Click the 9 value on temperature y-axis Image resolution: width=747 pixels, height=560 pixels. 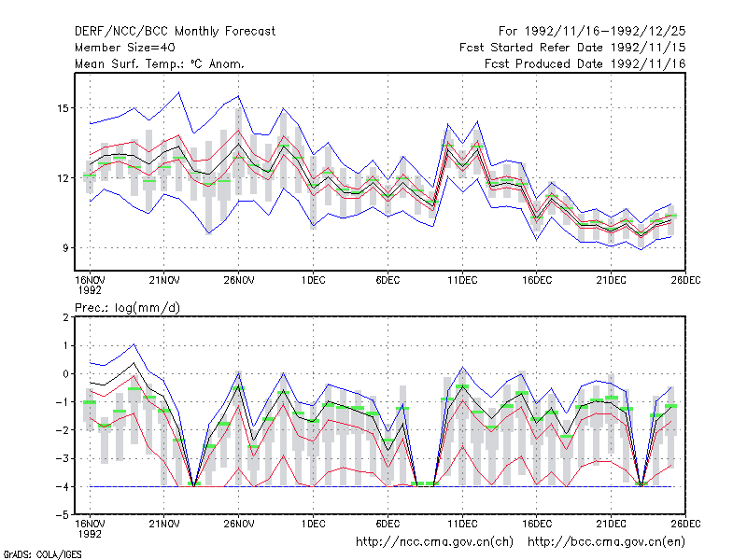[x=65, y=248]
